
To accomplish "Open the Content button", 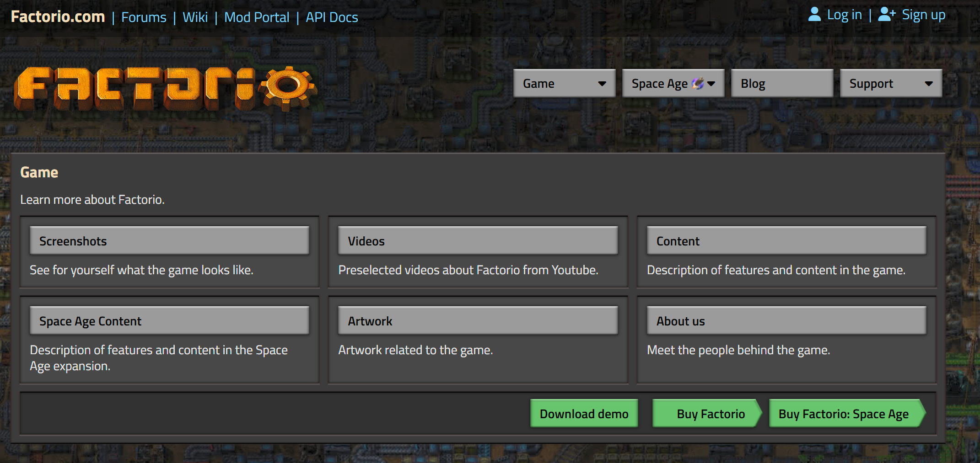I will [786, 240].
